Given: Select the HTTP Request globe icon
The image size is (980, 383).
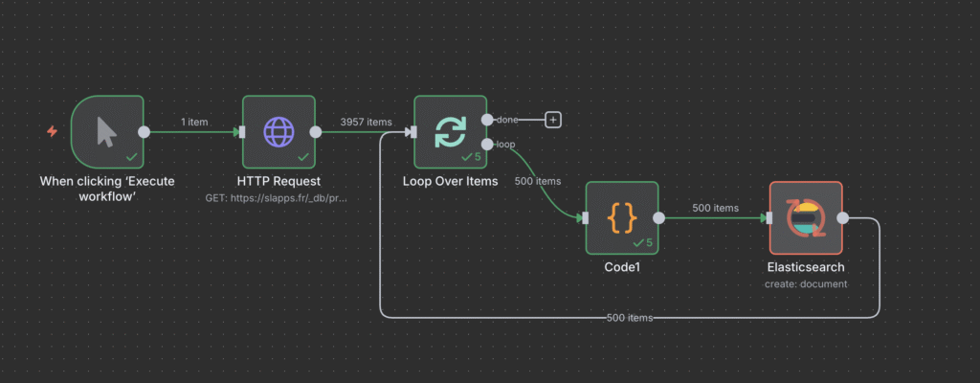Looking at the screenshot, I should (x=278, y=132).
